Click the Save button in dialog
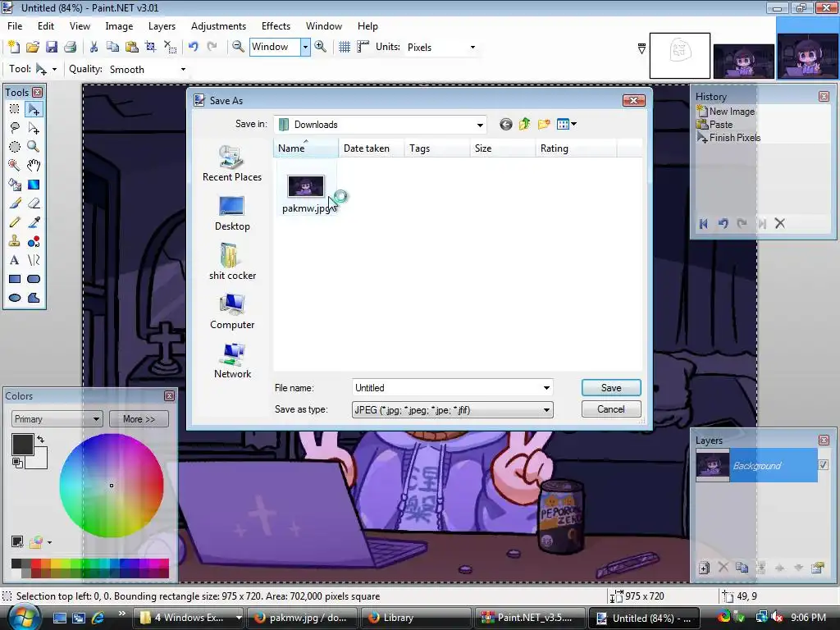This screenshot has height=630, width=840. pos(611,388)
